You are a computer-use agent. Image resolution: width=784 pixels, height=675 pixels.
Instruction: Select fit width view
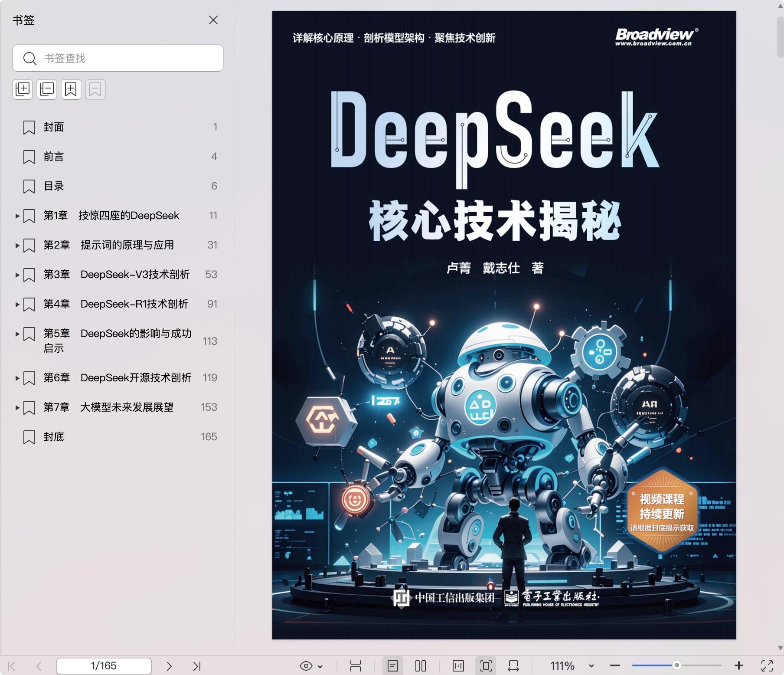513,666
